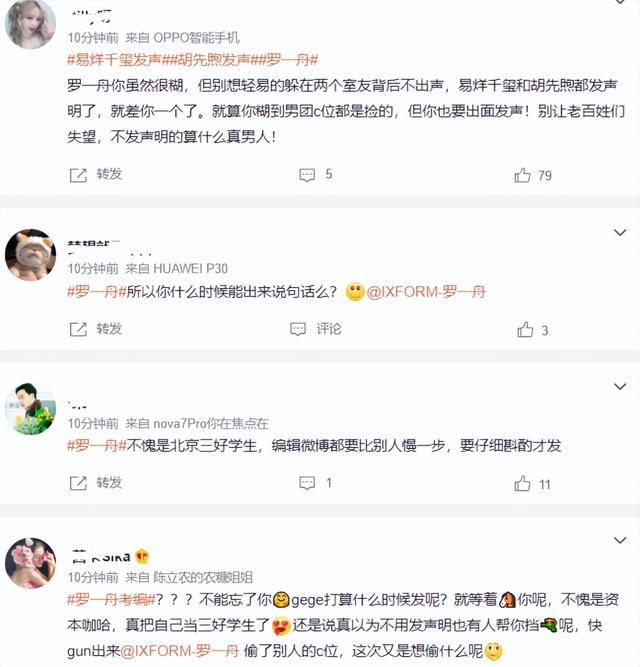Click repost icon on the OPPO post
The image size is (640, 667).
(x=78, y=175)
